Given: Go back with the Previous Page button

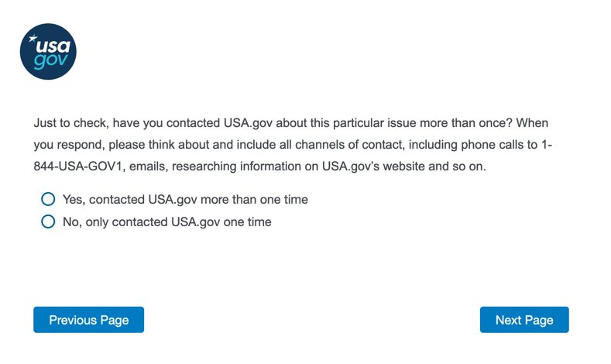Looking at the screenshot, I should (x=88, y=320).
